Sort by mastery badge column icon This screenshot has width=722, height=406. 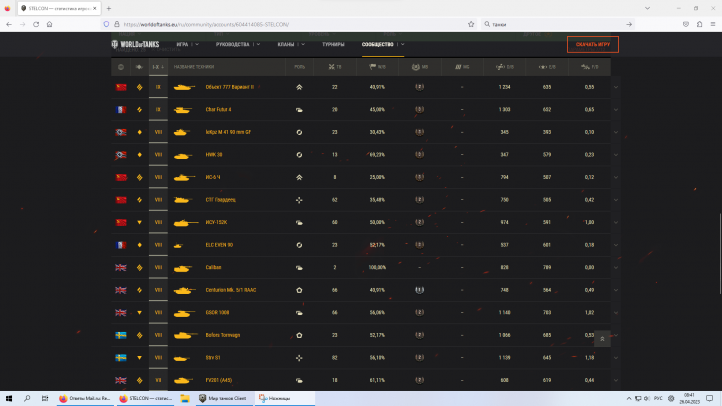(x=418, y=67)
